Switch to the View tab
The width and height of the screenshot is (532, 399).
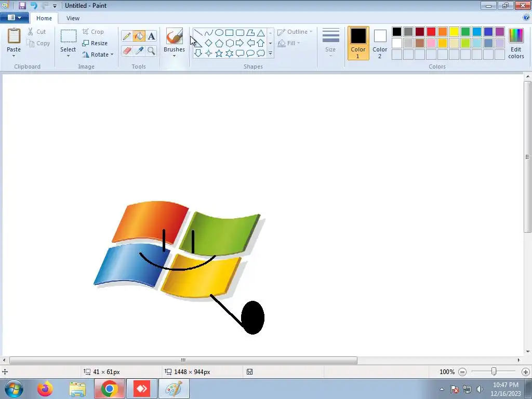click(73, 18)
